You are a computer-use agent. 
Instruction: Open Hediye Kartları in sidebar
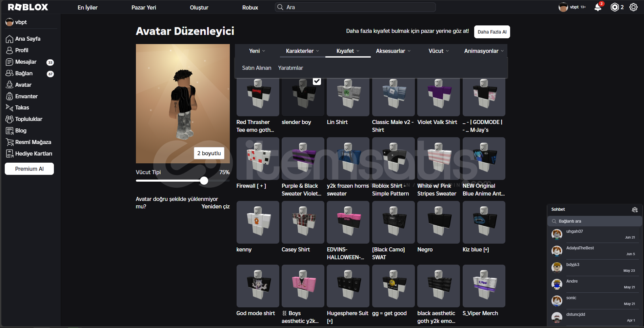34,153
